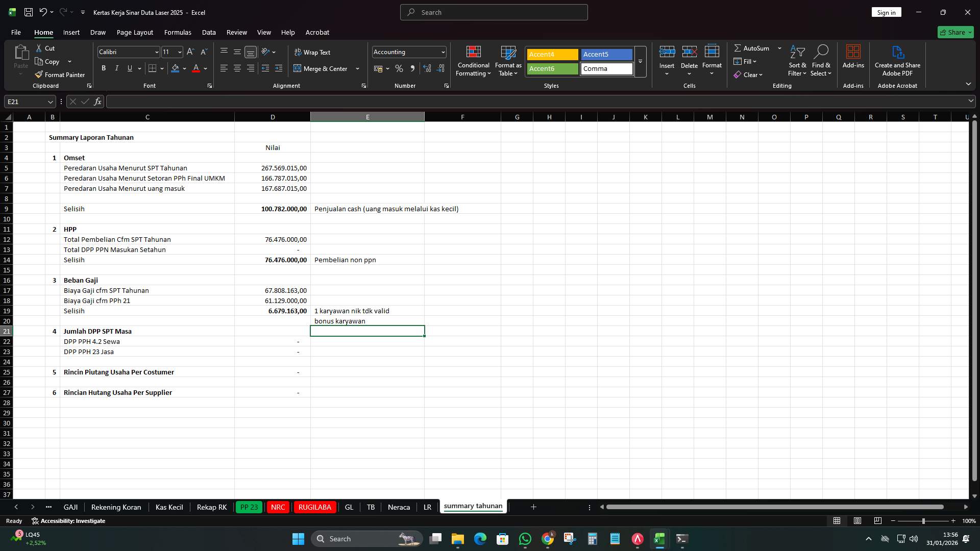Click the Sign in button
This screenshot has width=980, height=551.
[886, 12]
